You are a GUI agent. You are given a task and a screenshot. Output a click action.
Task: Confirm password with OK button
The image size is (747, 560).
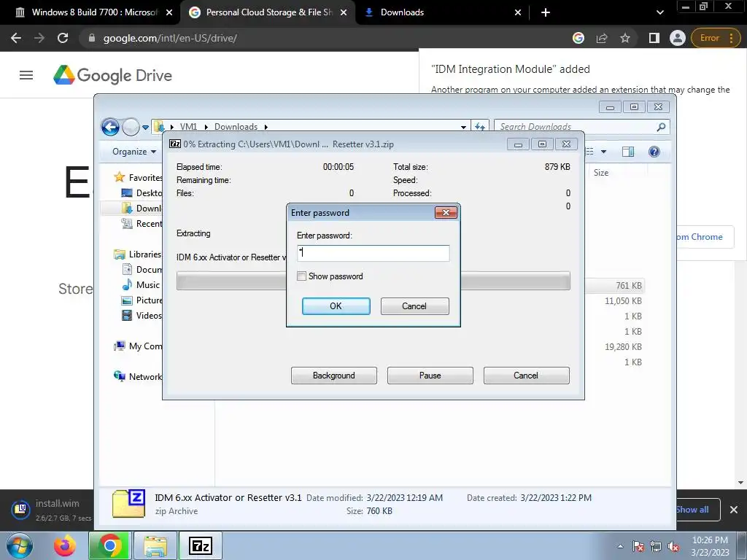[336, 306]
